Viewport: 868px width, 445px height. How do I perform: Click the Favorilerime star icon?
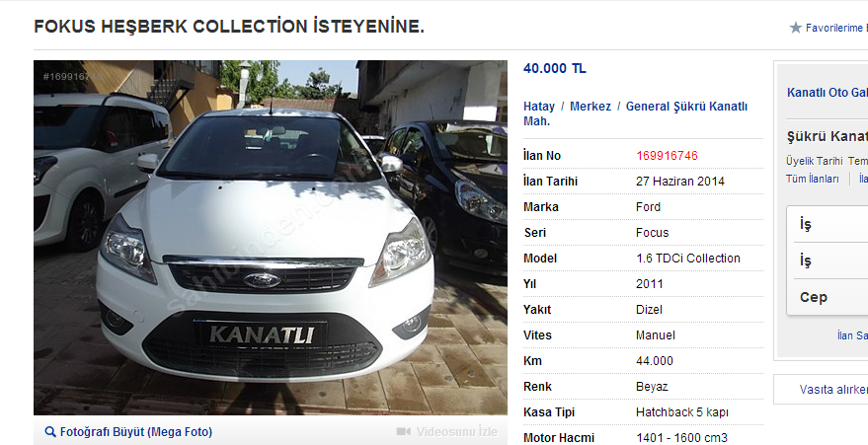coord(796,28)
